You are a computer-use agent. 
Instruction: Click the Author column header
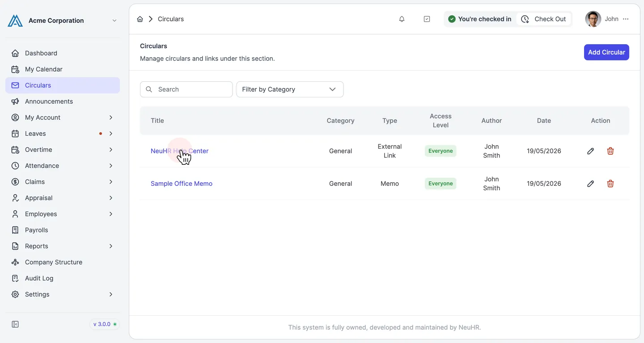click(491, 121)
